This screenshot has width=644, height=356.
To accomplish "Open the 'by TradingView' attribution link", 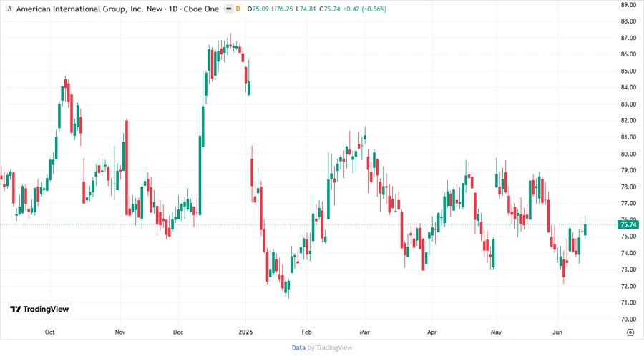I will pyautogui.click(x=330, y=347).
